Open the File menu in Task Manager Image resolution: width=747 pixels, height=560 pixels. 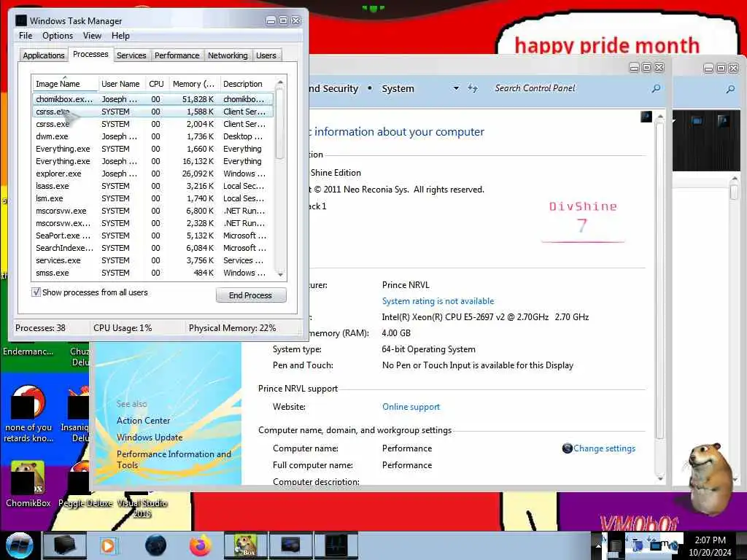(26, 36)
